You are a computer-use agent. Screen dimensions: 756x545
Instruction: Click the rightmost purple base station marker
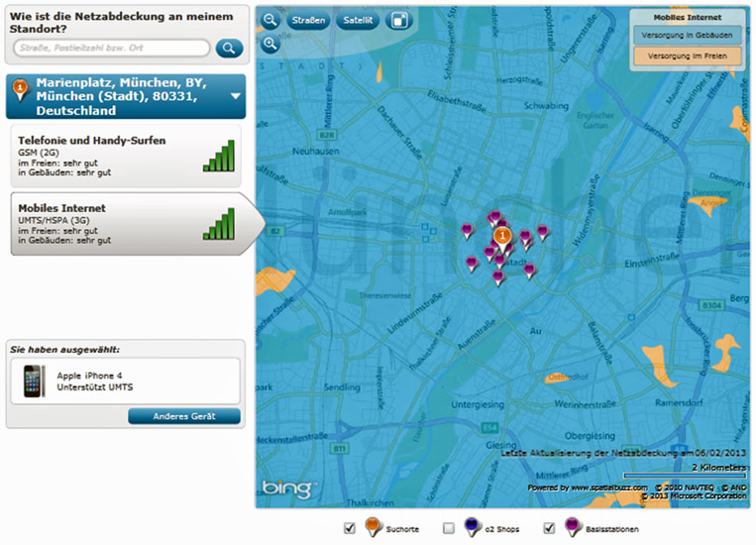click(543, 232)
